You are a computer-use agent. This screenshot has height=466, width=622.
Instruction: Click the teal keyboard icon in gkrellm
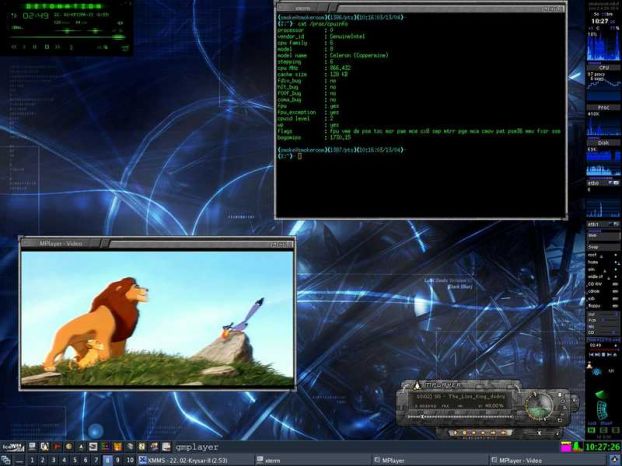pos(602,409)
